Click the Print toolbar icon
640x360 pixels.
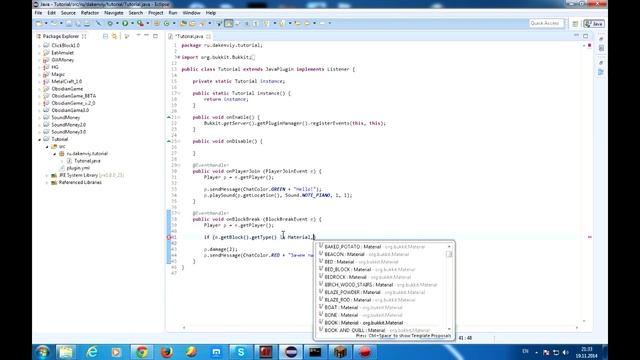(x=87, y=24)
